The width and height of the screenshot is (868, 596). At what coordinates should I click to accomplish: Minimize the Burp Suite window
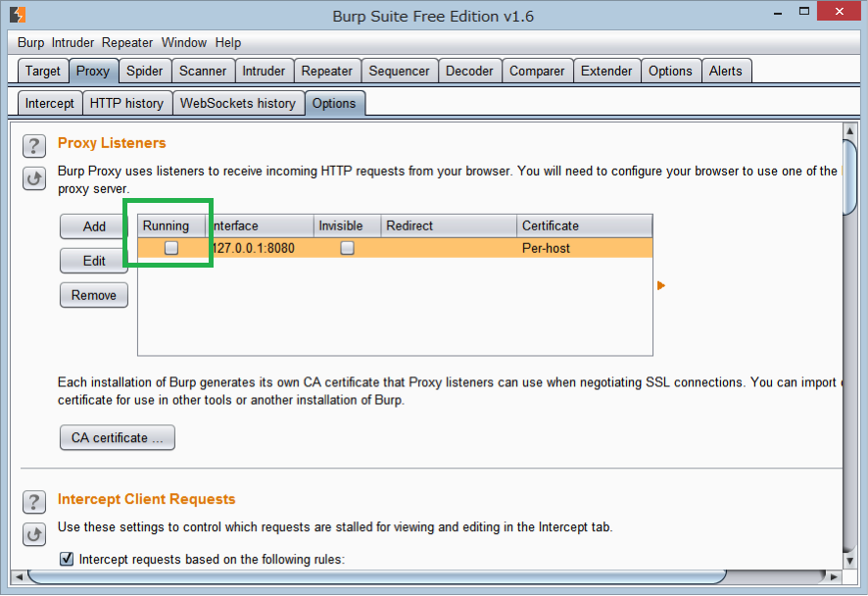pos(778,13)
